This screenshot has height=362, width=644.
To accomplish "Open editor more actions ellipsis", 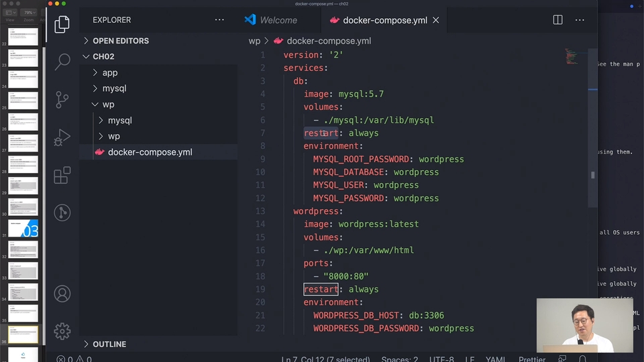I will click(580, 19).
